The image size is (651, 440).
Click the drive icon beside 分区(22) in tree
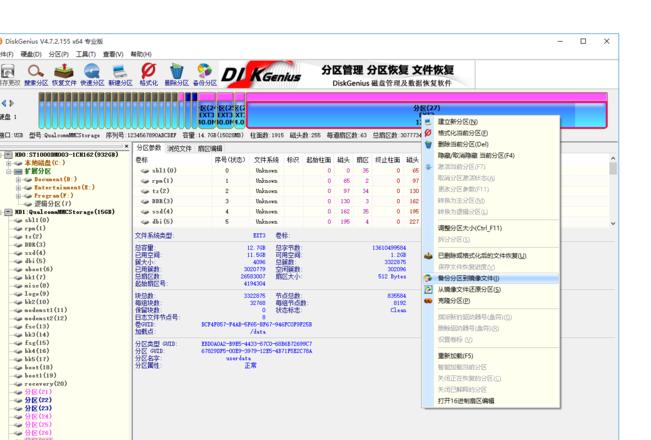18,400
